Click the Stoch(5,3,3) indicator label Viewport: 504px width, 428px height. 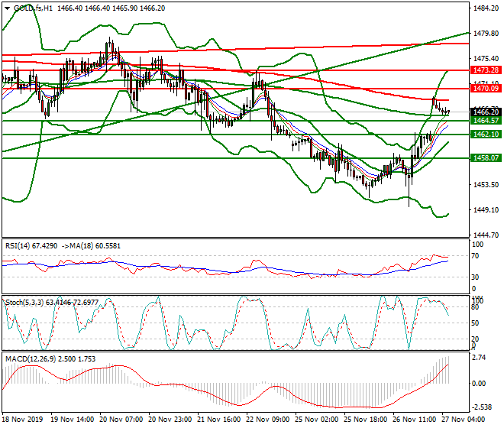(x=24, y=303)
